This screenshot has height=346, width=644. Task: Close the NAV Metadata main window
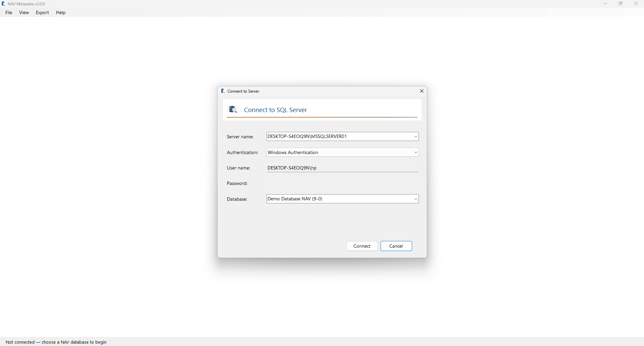point(636,4)
